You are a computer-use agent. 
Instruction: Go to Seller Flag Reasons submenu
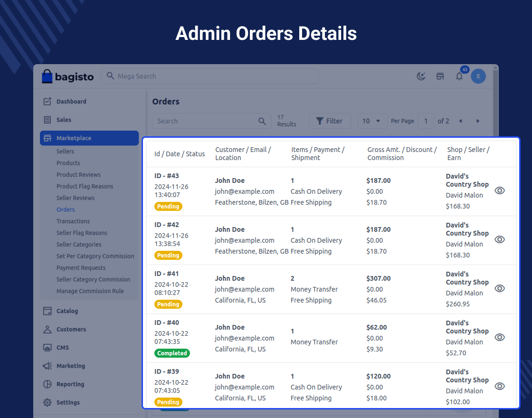(82, 233)
